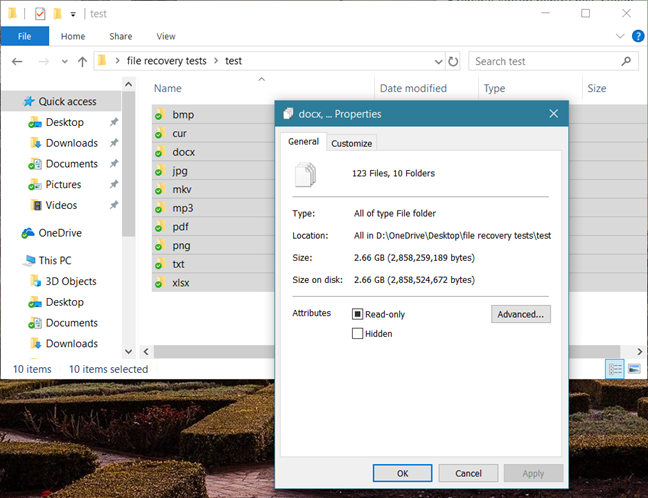This screenshot has height=498, width=648.
Task: Open the Customize tab in Properties
Action: coord(352,143)
